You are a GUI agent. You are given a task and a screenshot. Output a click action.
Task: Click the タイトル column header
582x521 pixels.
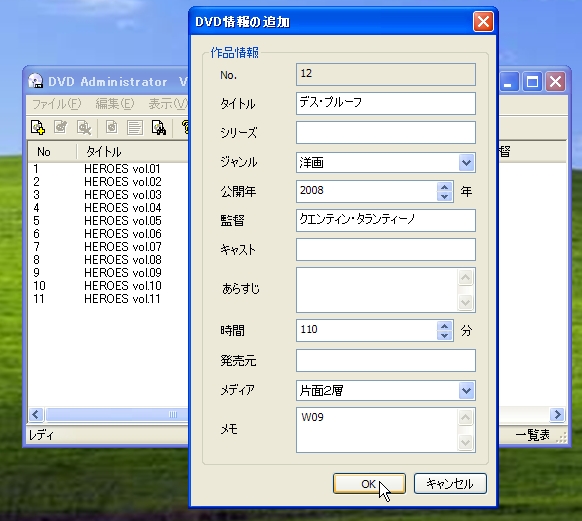tap(133, 152)
